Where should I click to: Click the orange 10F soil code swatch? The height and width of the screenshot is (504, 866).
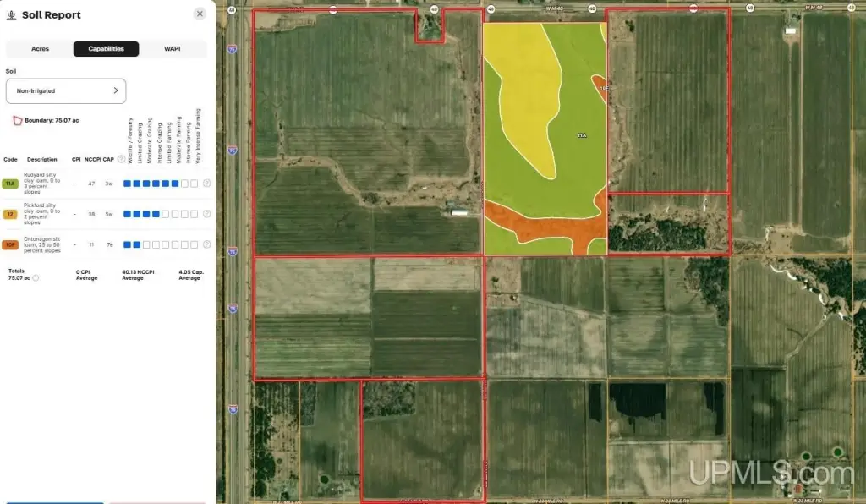[x=11, y=244]
